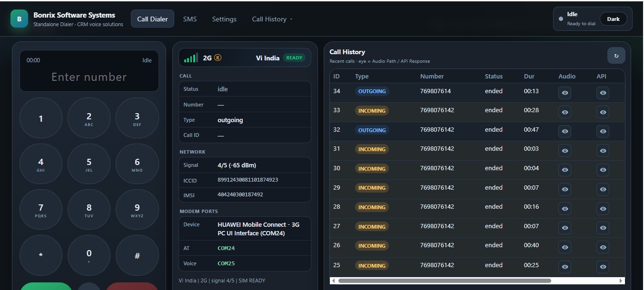Click number 769807614 in call history
The width and height of the screenshot is (644, 290).
click(436, 91)
